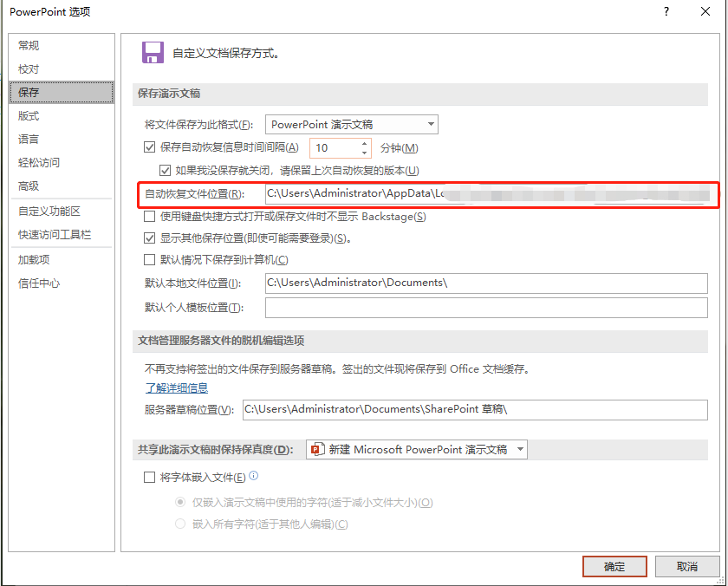Click the 默认本地文件位置 path field
Screen dimensions: 728x586
[x=486, y=283]
